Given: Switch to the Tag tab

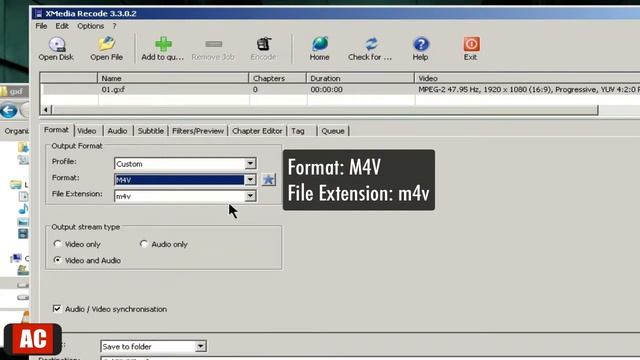Looking at the screenshot, I should point(298,131).
